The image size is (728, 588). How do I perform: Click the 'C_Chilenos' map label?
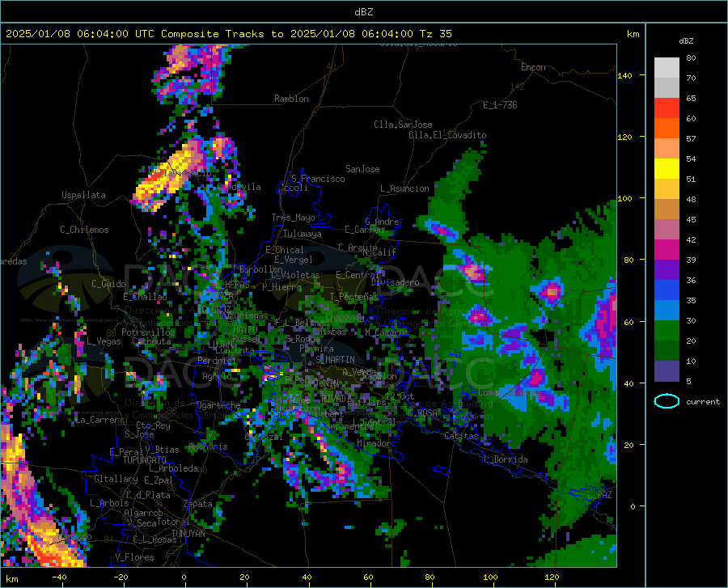84,230
